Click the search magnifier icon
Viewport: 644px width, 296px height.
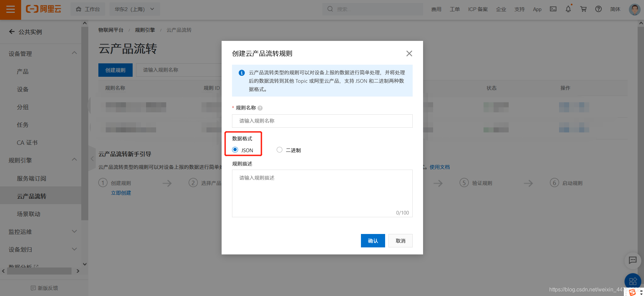click(330, 9)
